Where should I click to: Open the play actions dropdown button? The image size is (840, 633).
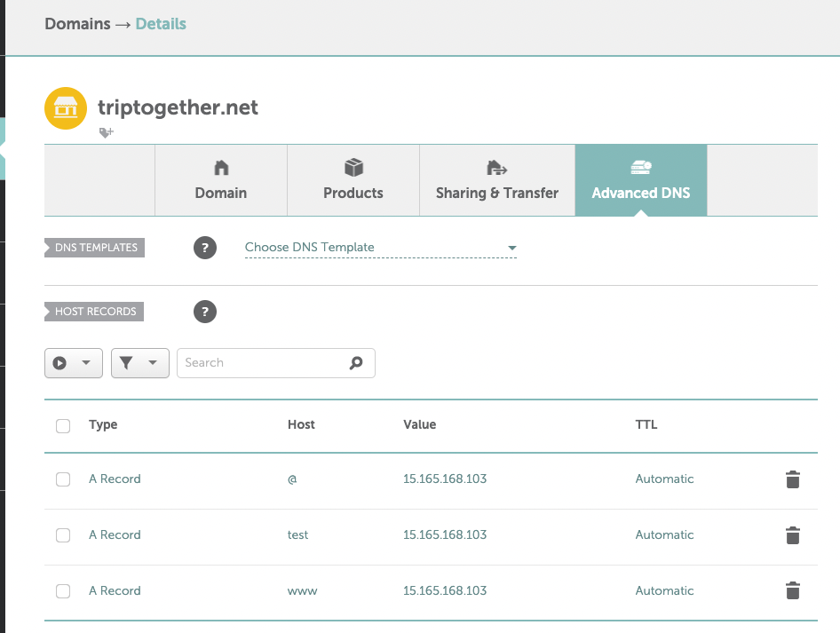point(74,363)
